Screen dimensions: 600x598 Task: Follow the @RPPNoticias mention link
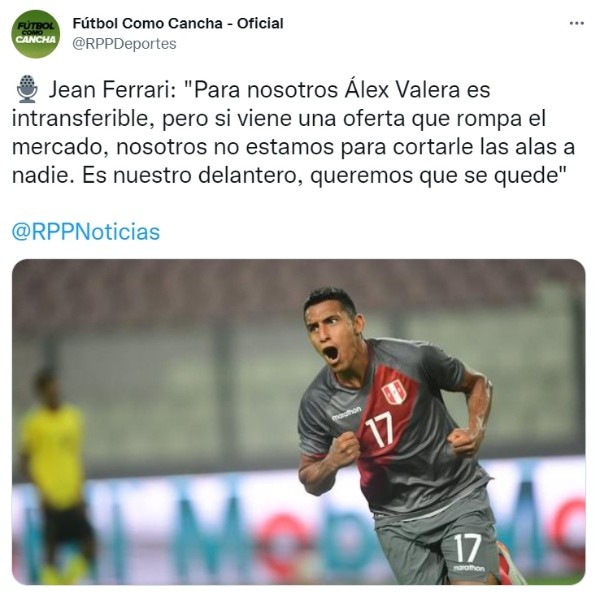point(86,232)
